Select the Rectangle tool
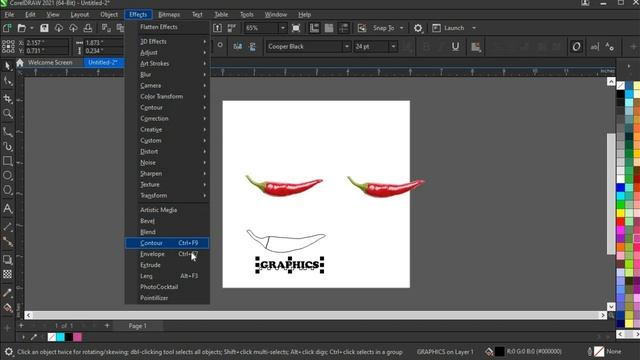The height and width of the screenshot is (360, 640). (7, 161)
